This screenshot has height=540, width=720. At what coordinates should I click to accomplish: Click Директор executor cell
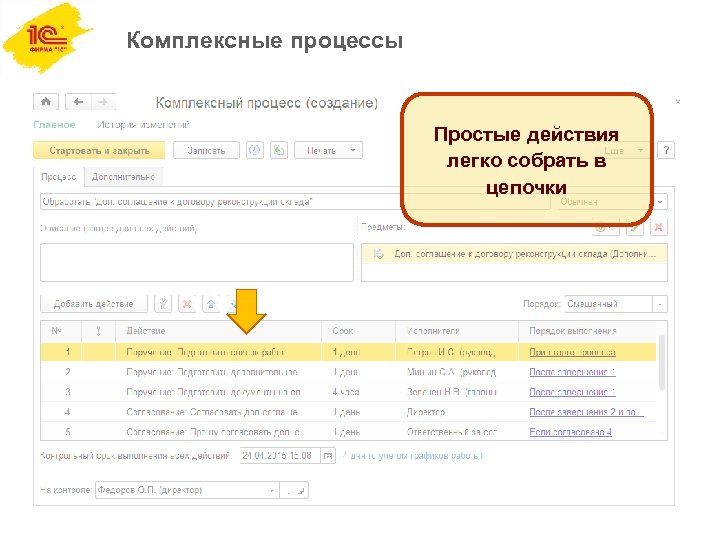(x=456, y=412)
